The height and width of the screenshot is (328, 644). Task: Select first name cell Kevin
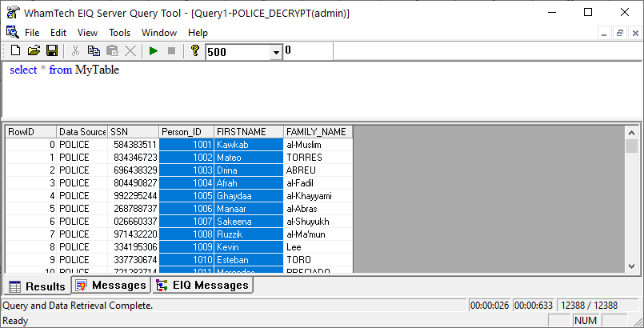point(249,246)
